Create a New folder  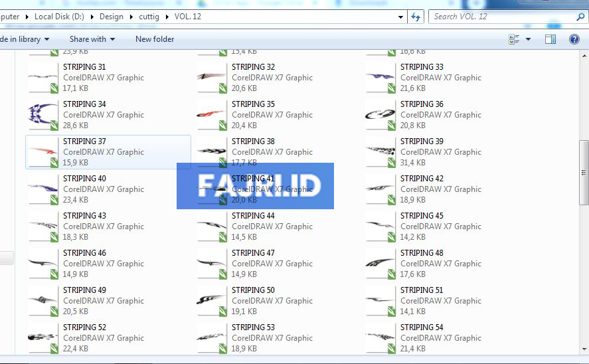coord(155,39)
